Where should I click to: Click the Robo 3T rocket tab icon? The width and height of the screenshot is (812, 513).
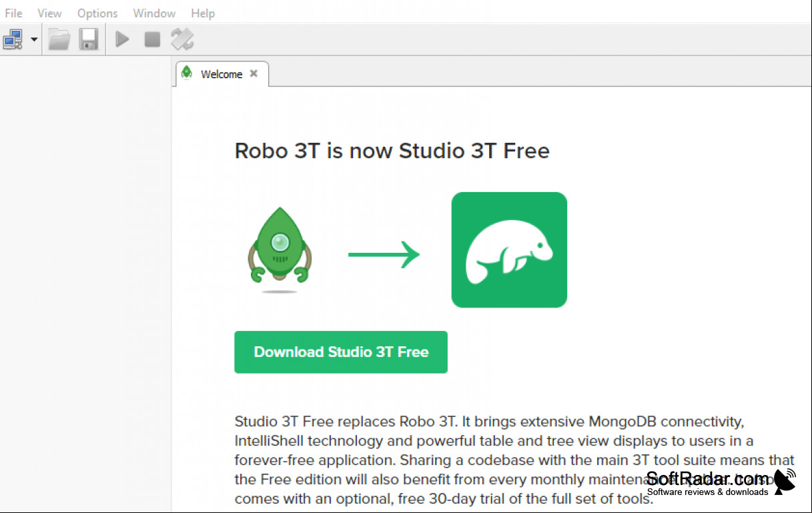point(187,73)
